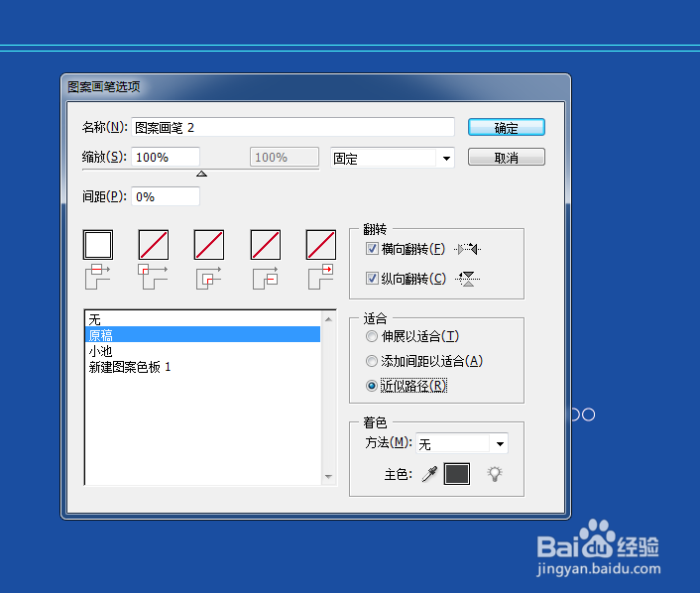Click the start tile diagram icon
This screenshot has width=700, height=593.
(266, 278)
